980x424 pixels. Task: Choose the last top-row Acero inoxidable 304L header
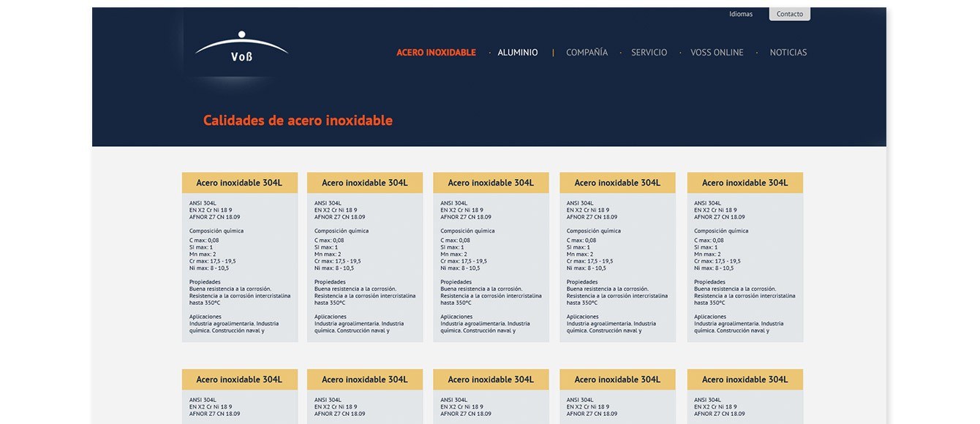[745, 183]
